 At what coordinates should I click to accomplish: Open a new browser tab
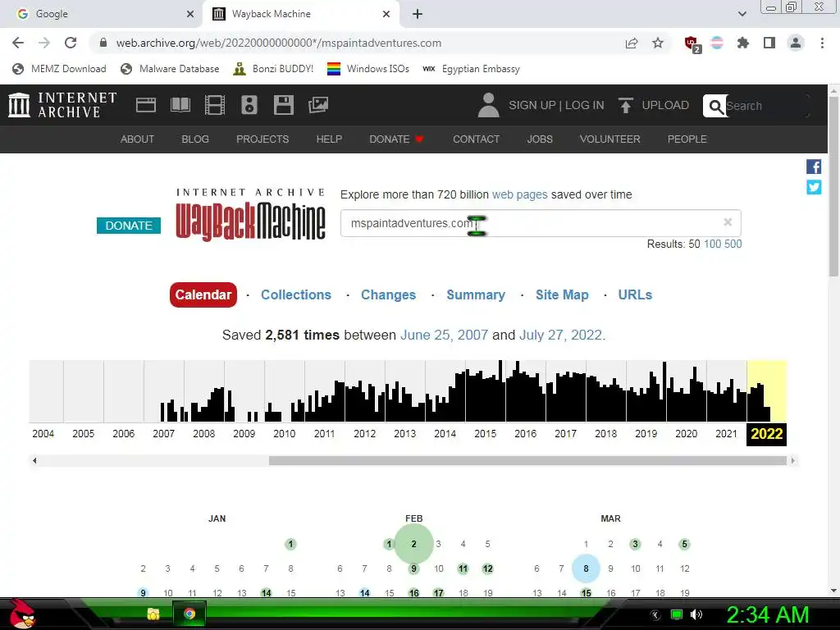[x=418, y=14]
